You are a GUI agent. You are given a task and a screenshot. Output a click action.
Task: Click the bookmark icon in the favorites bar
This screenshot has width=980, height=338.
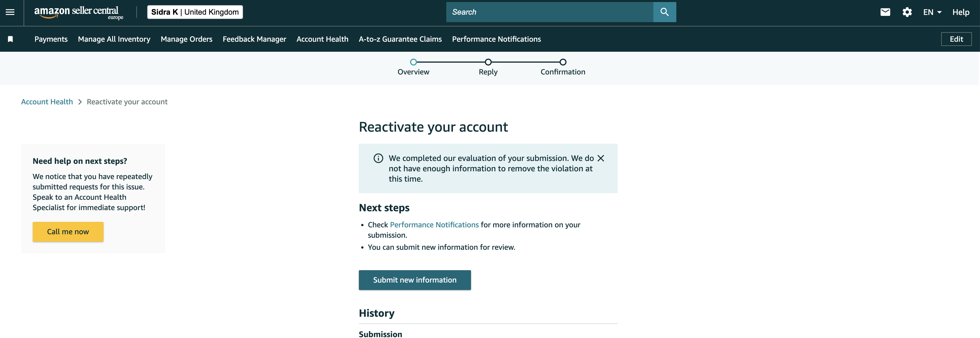pyautogui.click(x=11, y=39)
